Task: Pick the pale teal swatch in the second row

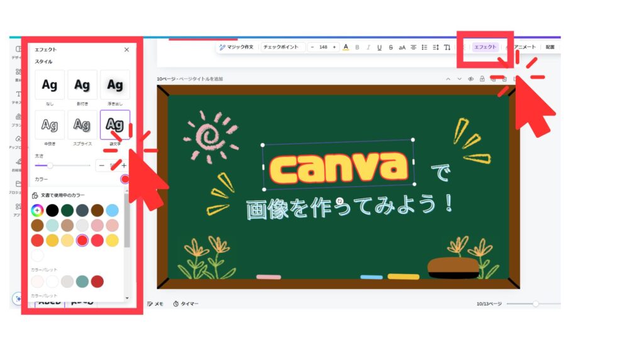Action: [52, 226]
